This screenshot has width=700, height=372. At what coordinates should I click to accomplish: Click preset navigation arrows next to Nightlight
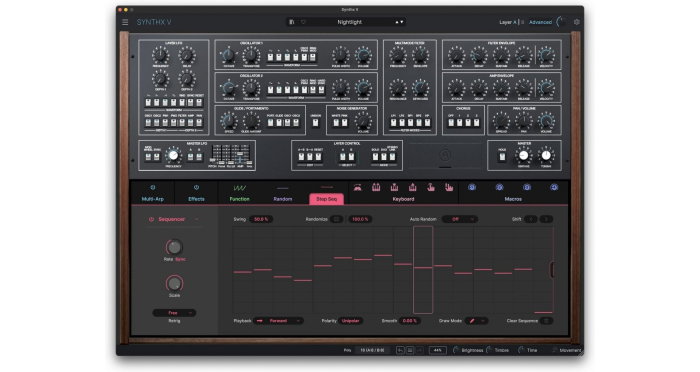[399, 22]
